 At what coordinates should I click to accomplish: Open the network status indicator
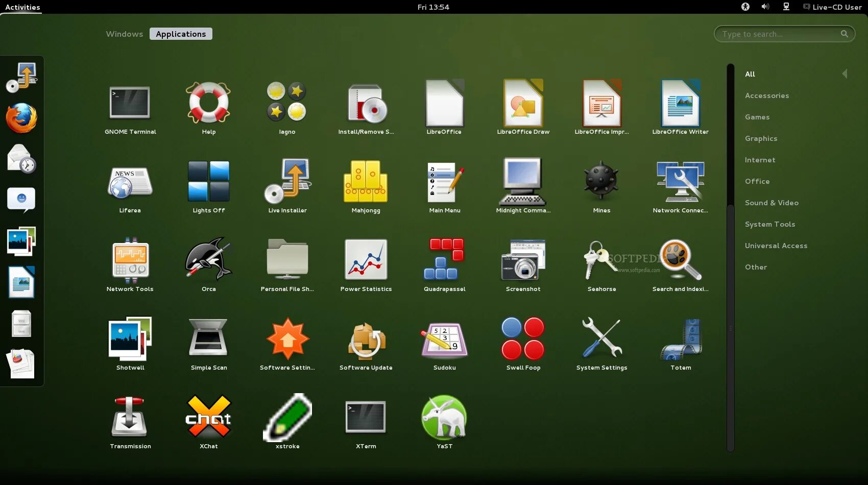pyautogui.click(x=786, y=7)
